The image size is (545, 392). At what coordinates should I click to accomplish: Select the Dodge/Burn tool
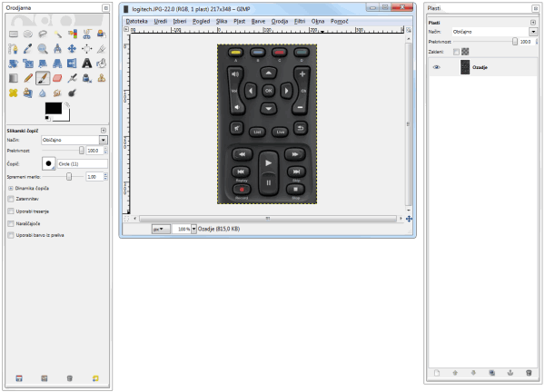point(73,93)
